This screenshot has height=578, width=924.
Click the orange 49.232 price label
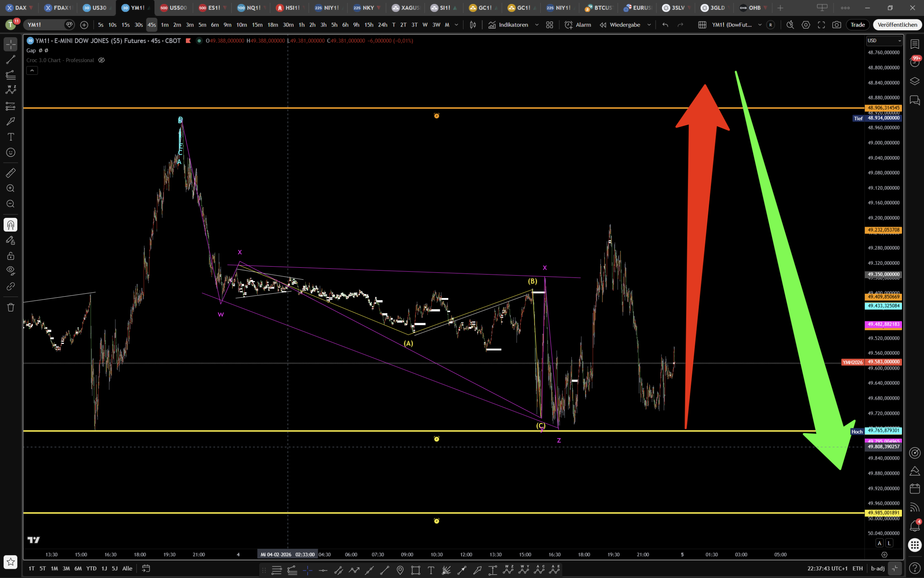coord(883,230)
